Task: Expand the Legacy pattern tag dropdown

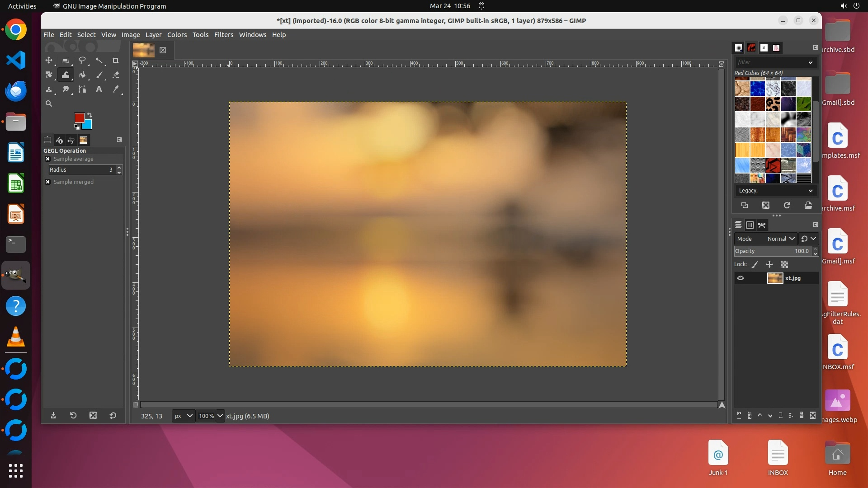Action: 775,191
